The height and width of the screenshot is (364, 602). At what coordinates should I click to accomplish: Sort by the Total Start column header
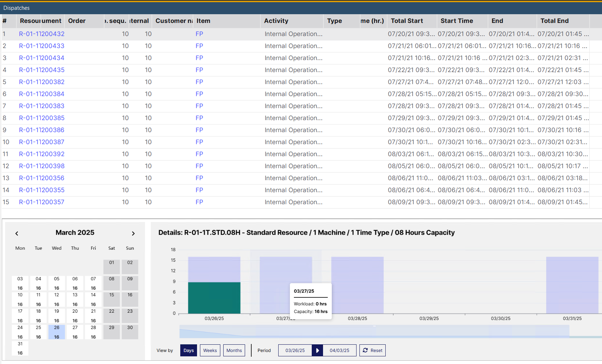click(406, 21)
